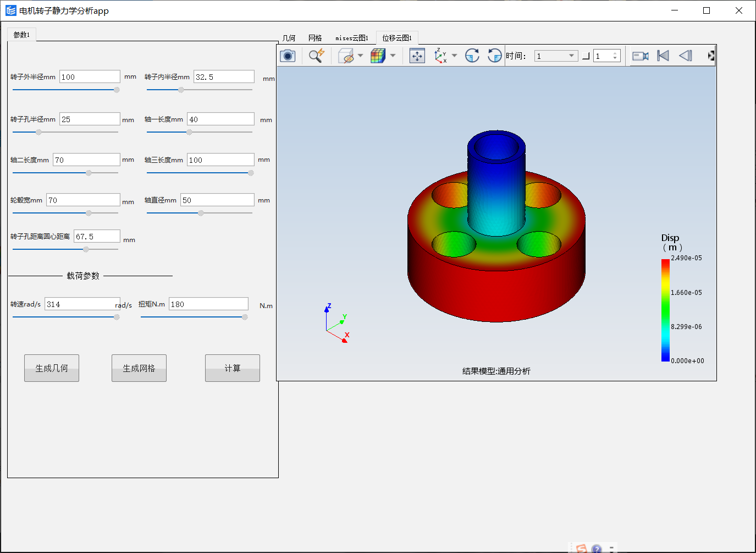Click the 轴三长度 slider handle
Viewport: 756px width, 553px height.
click(x=251, y=173)
